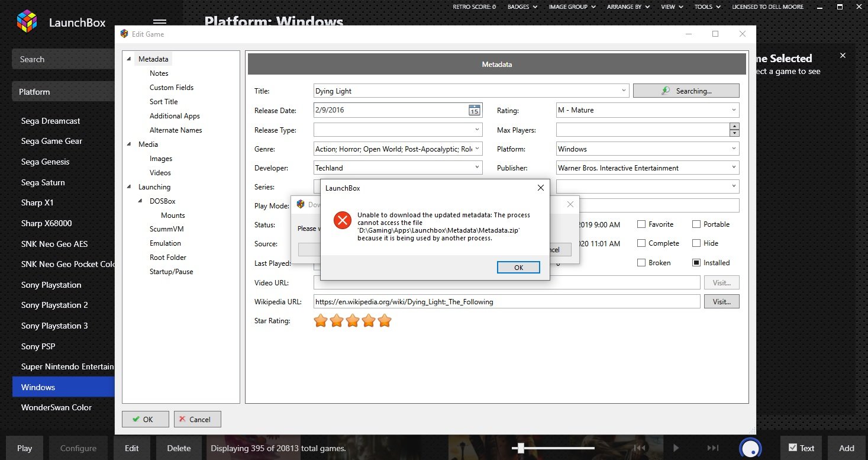The image size is (868, 460).
Task: Increase Max Players with stepper up arrow
Action: 734,126
